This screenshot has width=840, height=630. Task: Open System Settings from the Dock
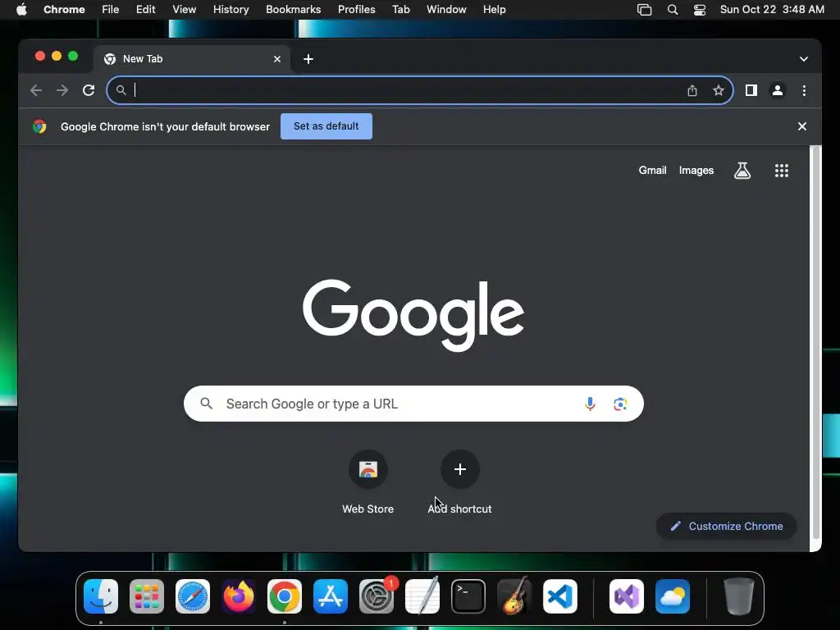(377, 596)
